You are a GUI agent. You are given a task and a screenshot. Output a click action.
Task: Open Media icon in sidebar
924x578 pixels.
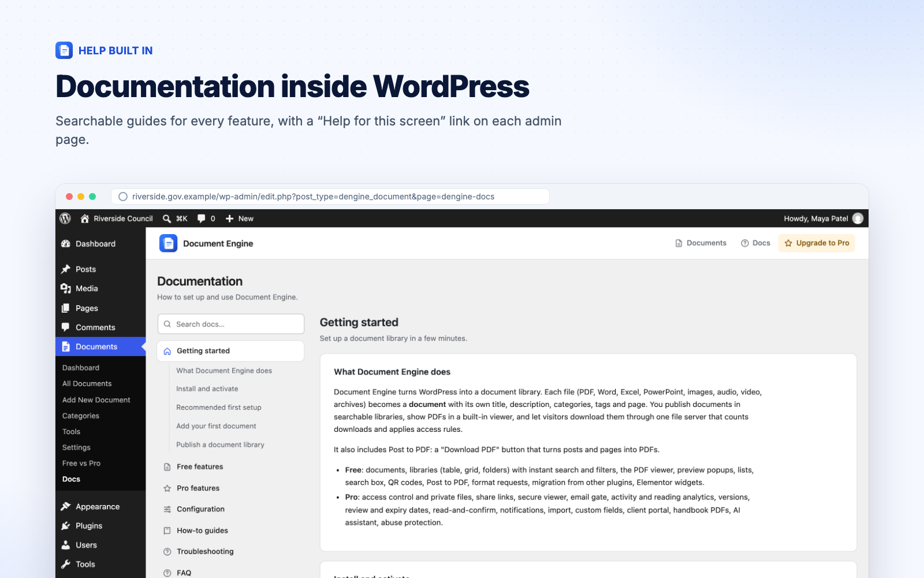click(x=66, y=288)
